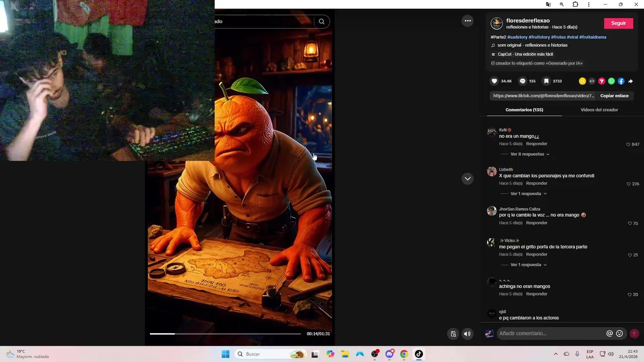Viewport: 644px width, 362px height.
Task: Open more share options arrow
Action: pos(630,81)
